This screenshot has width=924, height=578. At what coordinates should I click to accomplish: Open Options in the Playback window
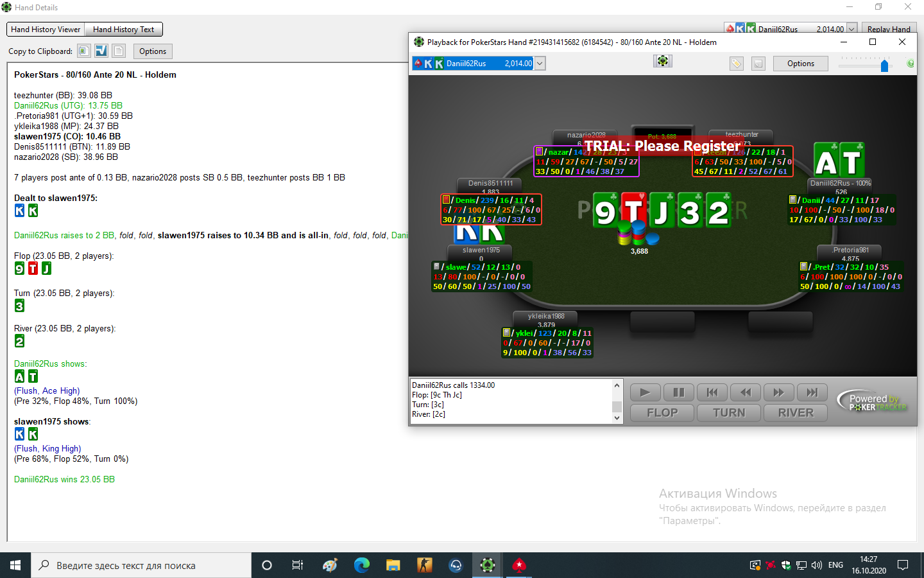pyautogui.click(x=801, y=64)
